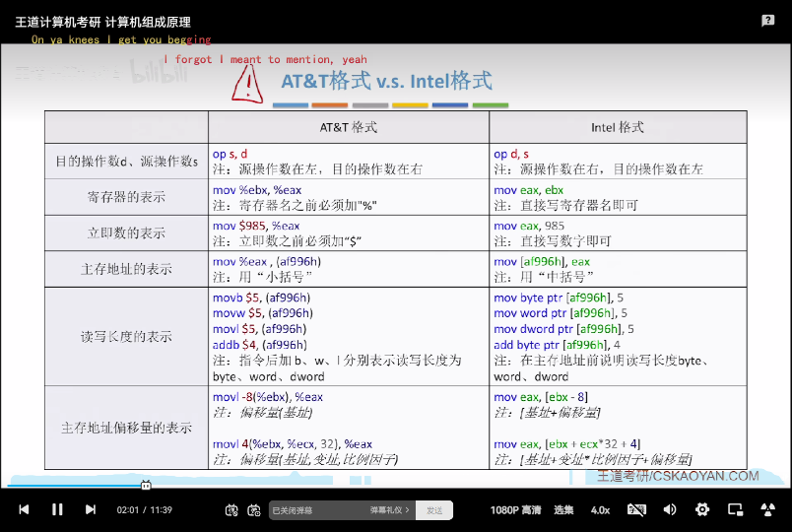Viewport: 792px width, 532px height.
Task: Click the 发送 send button
Action: tap(434, 510)
